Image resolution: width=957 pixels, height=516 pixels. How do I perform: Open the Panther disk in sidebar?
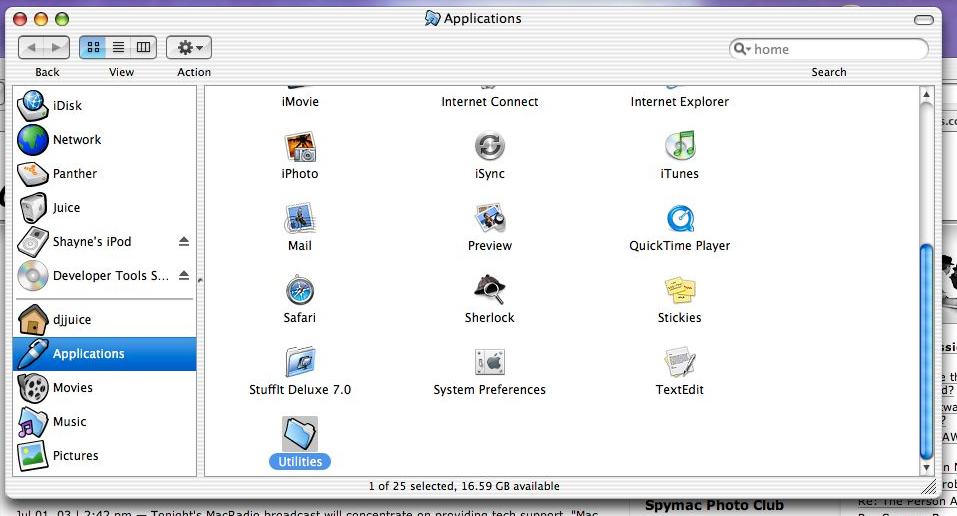(105, 174)
